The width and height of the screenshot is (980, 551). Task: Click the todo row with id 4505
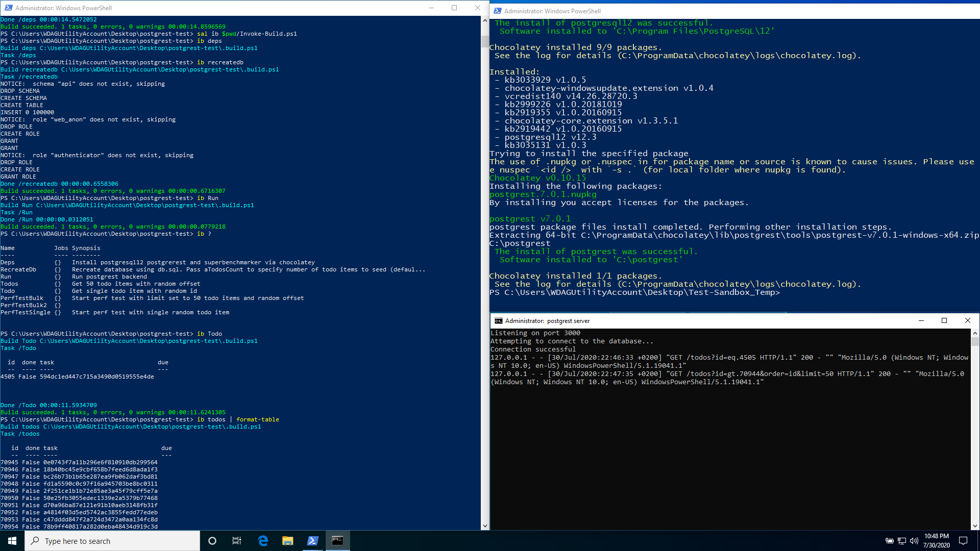coord(77,377)
